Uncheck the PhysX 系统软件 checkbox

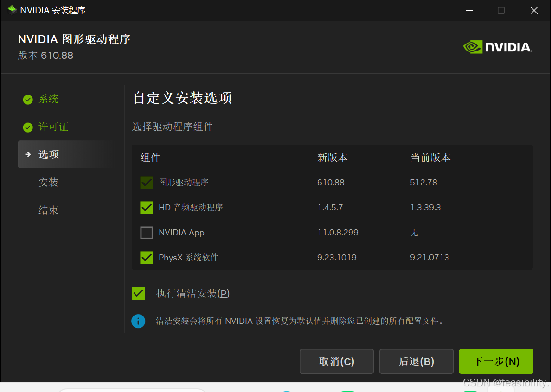(x=147, y=258)
